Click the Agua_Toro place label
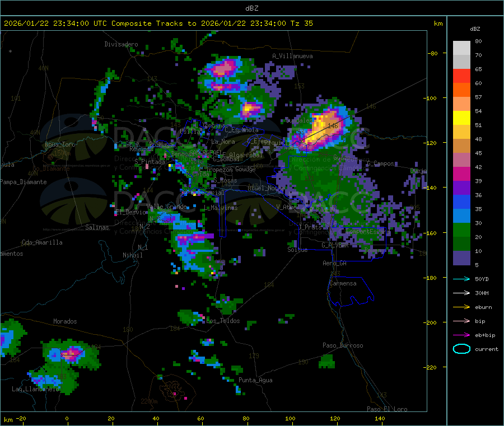504x426 pixels. tap(60, 144)
